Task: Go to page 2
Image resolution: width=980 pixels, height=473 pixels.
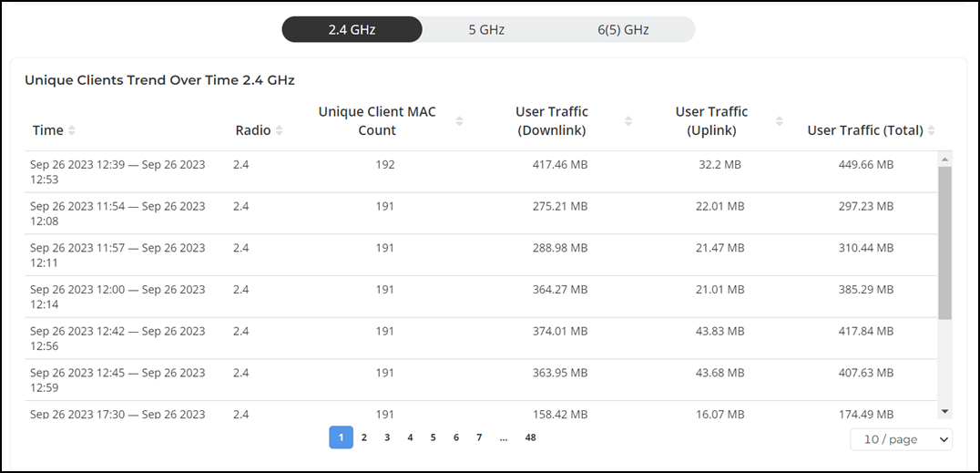Action: (x=363, y=437)
